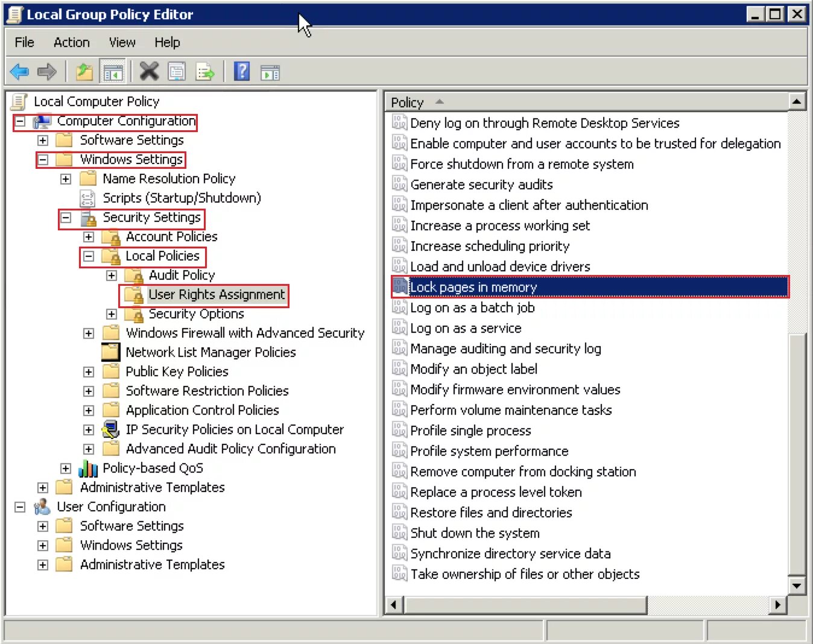Select Software Restriction Policies tree item

[x=207, y=391]
